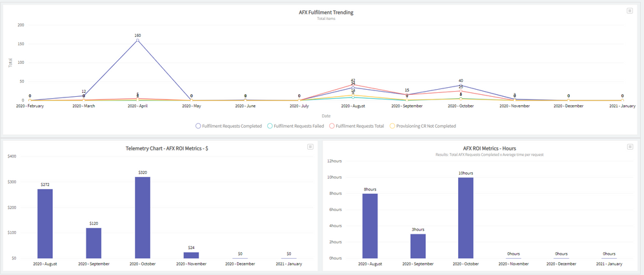This screenshot has width=644, height=275.
Task: Open the Telemetry Chart hamburger menu
Action: [310, 147]
